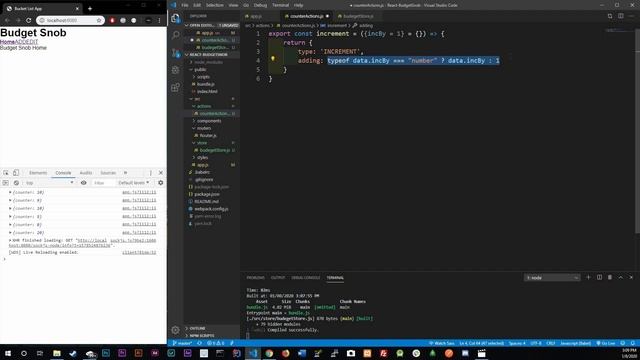Click the Home link on the Budget Snob page

click(7, 42)
